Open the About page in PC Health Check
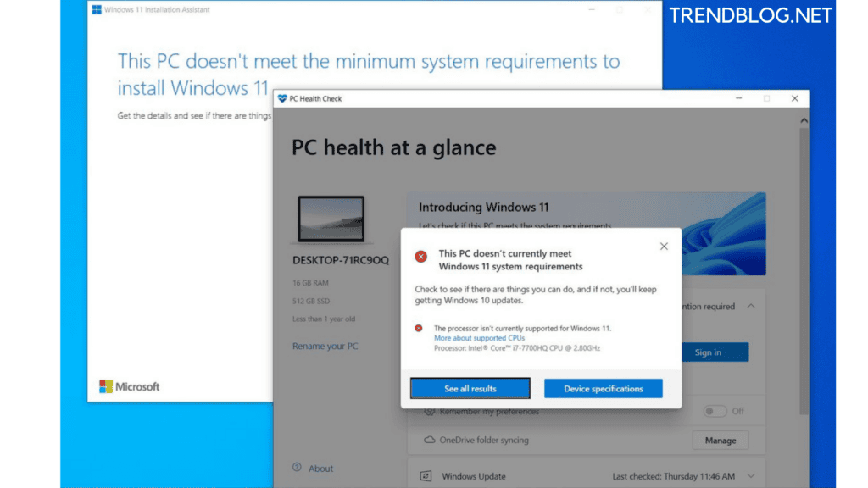The image size is (868, 488). point(320,468)
